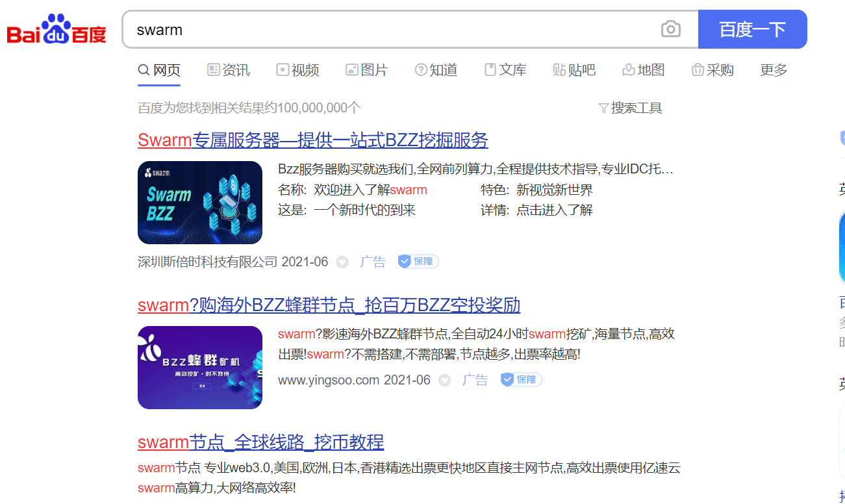845x504 pixels.
Task: Go to the 图片 tab
Action: click(366, 70)
